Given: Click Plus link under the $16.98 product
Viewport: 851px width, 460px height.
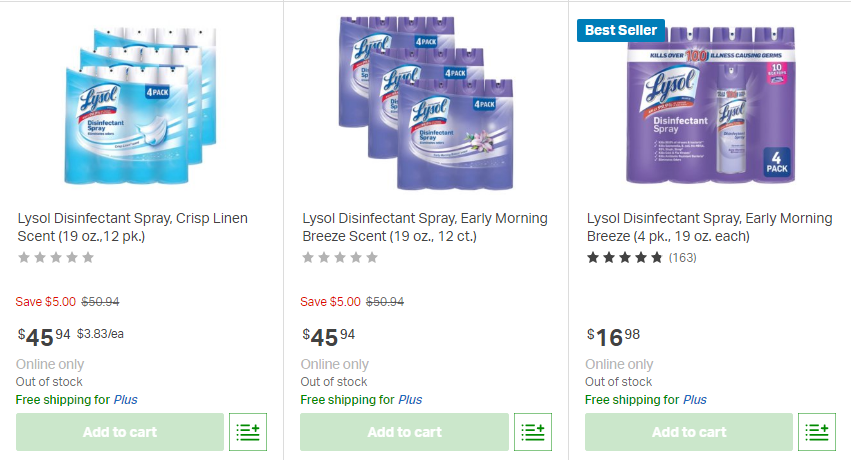Looking at the screenshot, I should tap(694, 400).
